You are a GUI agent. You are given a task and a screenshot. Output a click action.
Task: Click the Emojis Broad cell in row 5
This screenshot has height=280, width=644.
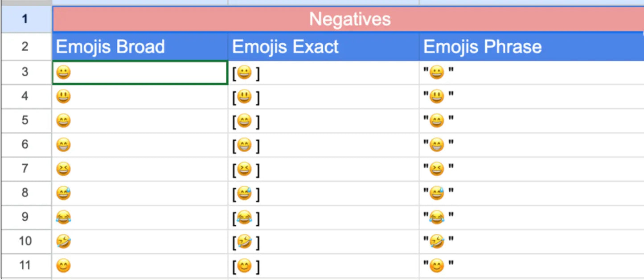coord(139,121)
